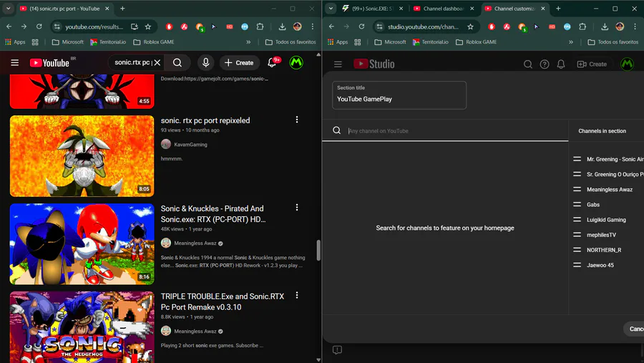Screen dimensions: 644x363
Task: Open extensions puzzle icon in right Chrome
Action: [582, 26]
